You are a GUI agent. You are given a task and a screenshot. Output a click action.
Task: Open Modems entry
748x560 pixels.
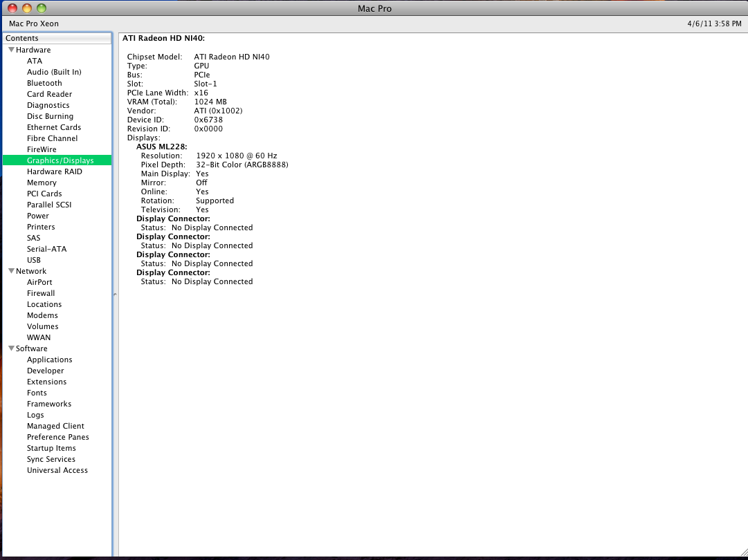click(42, 315)
